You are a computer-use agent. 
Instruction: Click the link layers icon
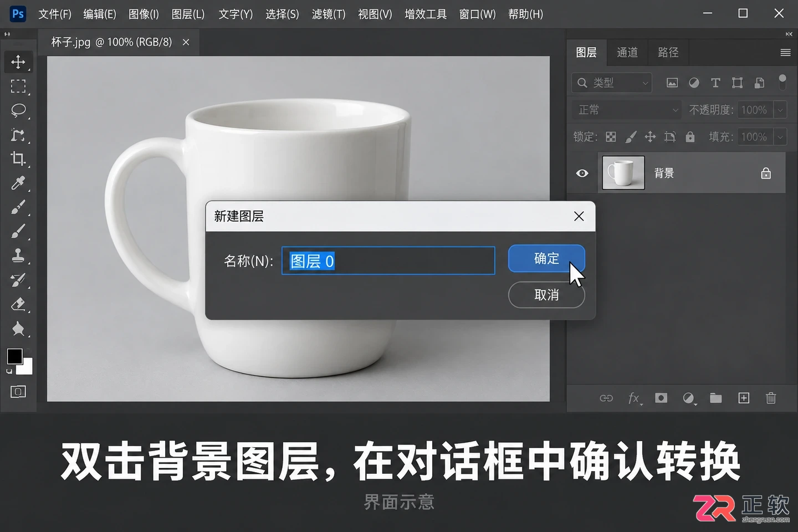[x=606, y=398]
